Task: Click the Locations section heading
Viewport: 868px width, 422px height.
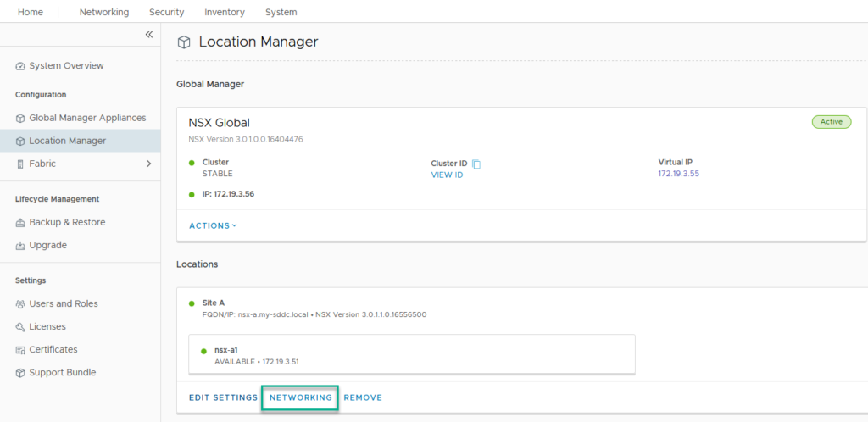Action: [x=197, y=264]
